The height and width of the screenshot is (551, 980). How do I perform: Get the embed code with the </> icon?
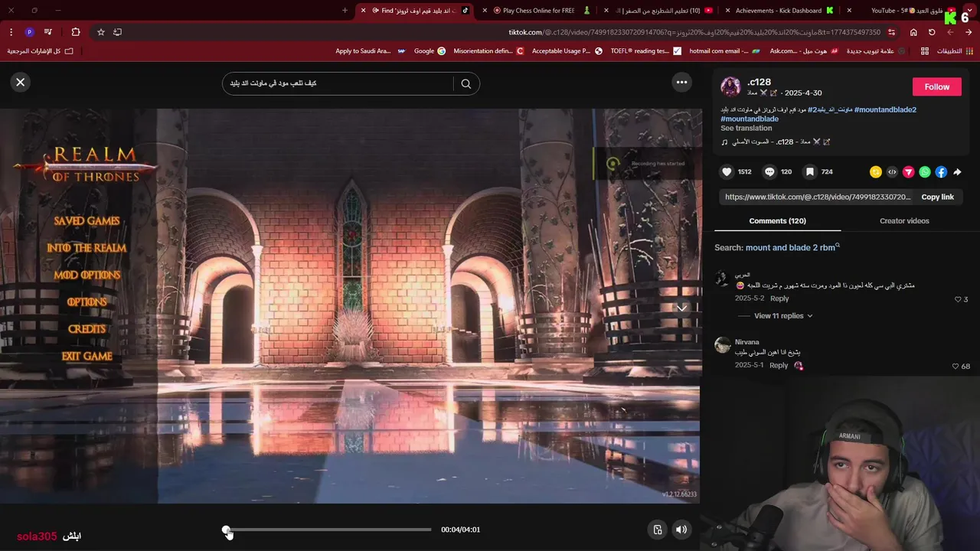pyautogui.click(x=892, y=172)
